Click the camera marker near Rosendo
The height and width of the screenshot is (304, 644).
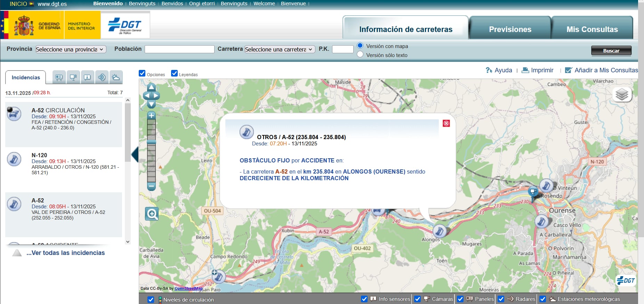pos(533,191)
